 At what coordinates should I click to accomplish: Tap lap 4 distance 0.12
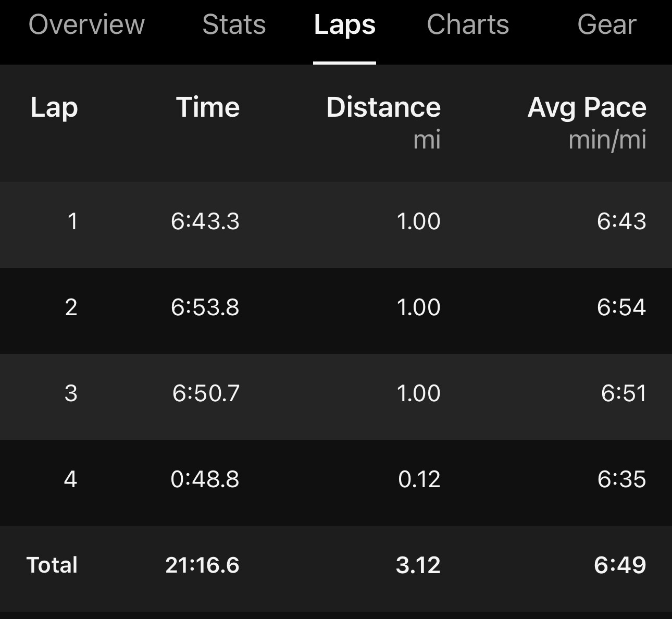click(x=419, y=479)
